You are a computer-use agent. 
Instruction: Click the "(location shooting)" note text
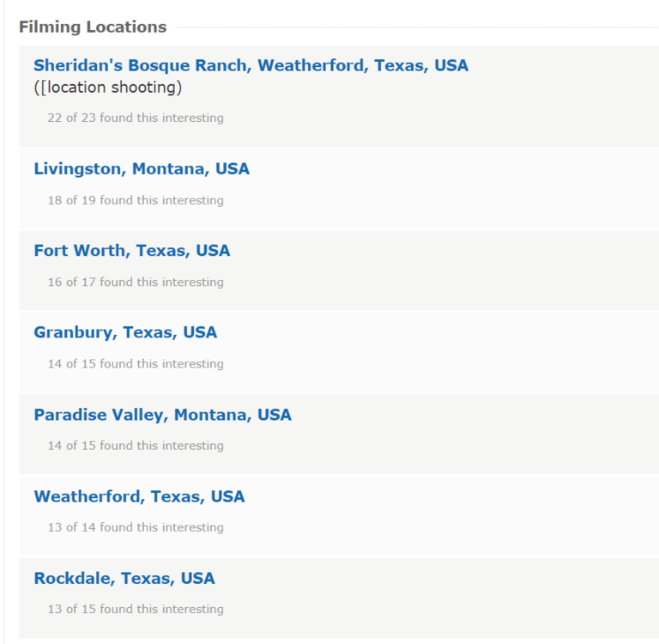tap(108, 88)
